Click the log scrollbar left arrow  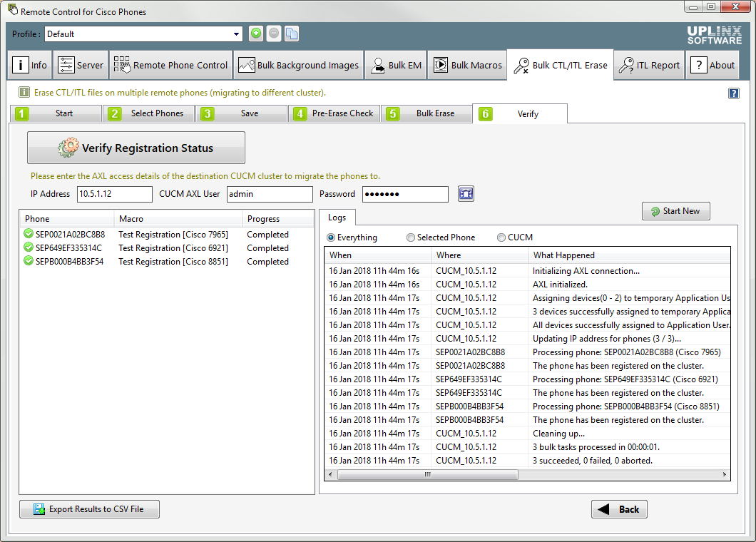(330, 474)
